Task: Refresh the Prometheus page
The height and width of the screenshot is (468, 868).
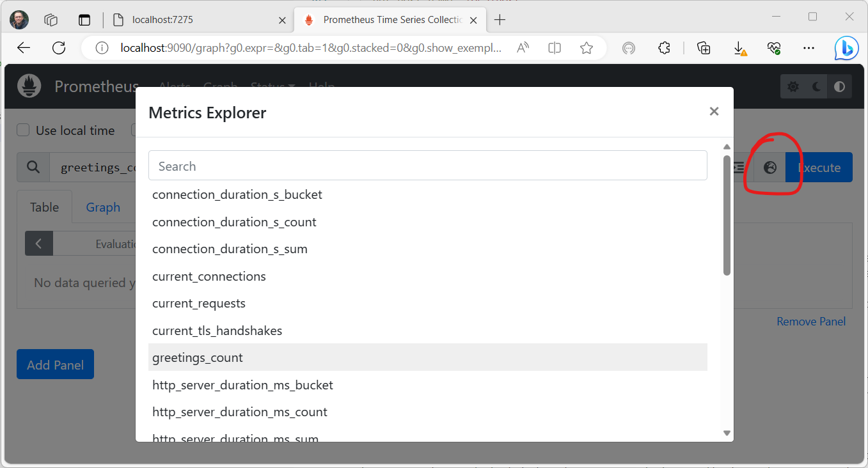Action: coord(59,48)
